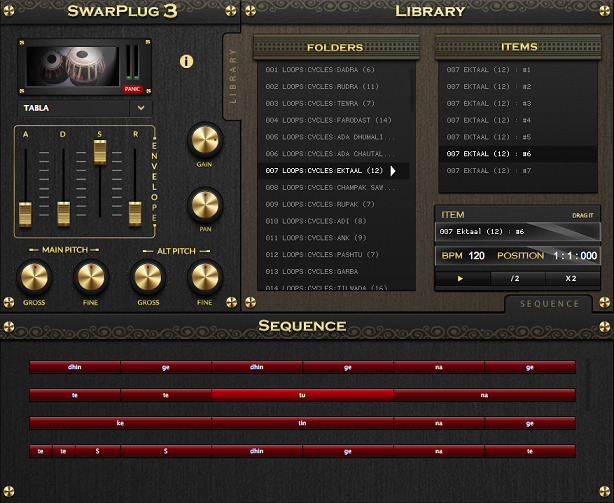Click the highlighted 'tu' sequence block
614x503 pixels.
[x=302, y=395]
